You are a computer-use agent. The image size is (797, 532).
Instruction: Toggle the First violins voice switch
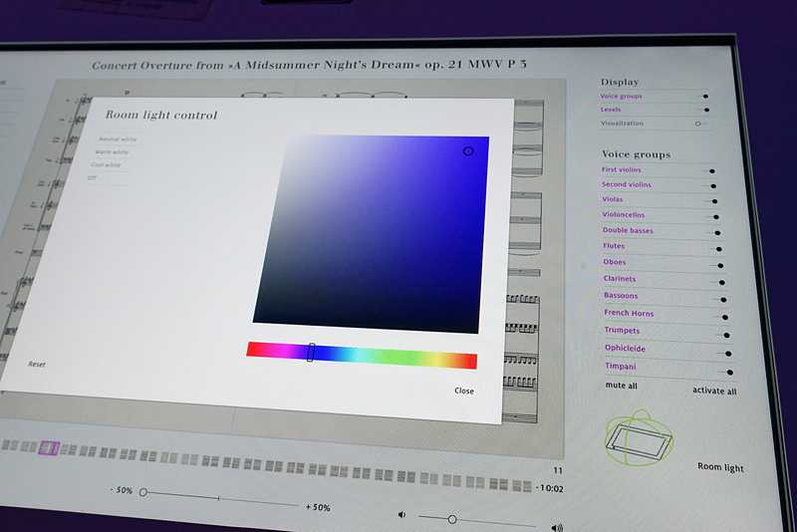coord(710,171)
